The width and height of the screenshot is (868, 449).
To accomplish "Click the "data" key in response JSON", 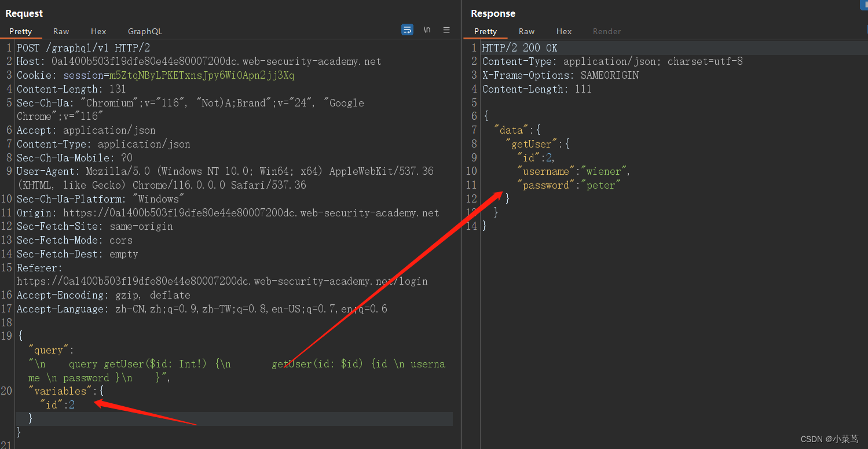I will pyautogui.click(x=511, y=130).
